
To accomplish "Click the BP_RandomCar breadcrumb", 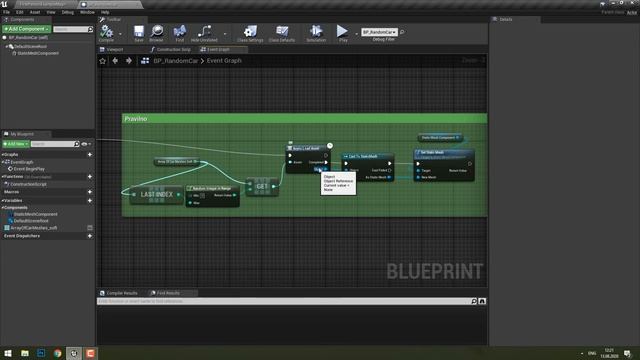I will (x=176, y=61).
